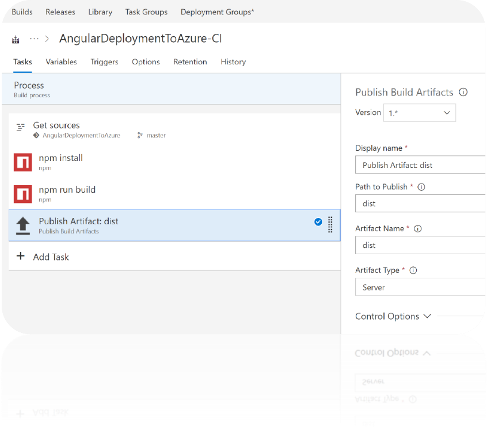Open the Triggers tab
The image size is (487, 448).
pos(104,62)
